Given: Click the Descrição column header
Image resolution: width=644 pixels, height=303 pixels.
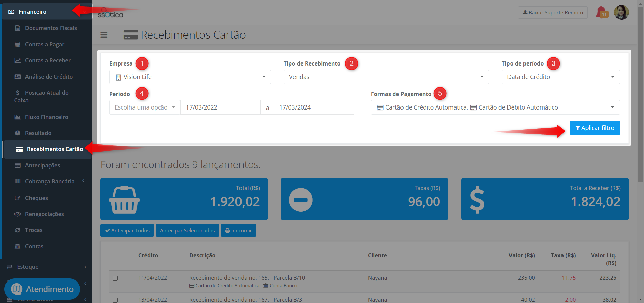Looking at the screenshot, I should pyautogui.click(x=202, y=255).
